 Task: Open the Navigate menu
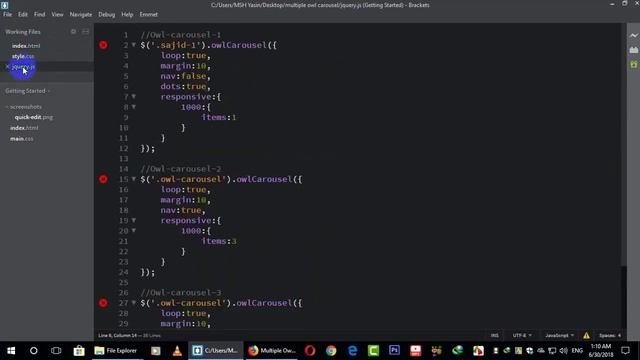81,14
